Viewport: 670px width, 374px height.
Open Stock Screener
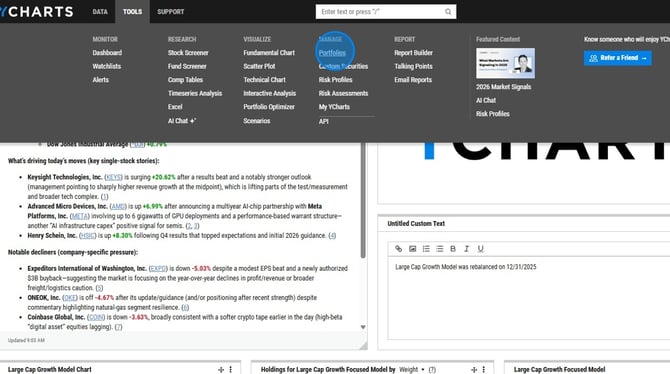tap(188, 53)
